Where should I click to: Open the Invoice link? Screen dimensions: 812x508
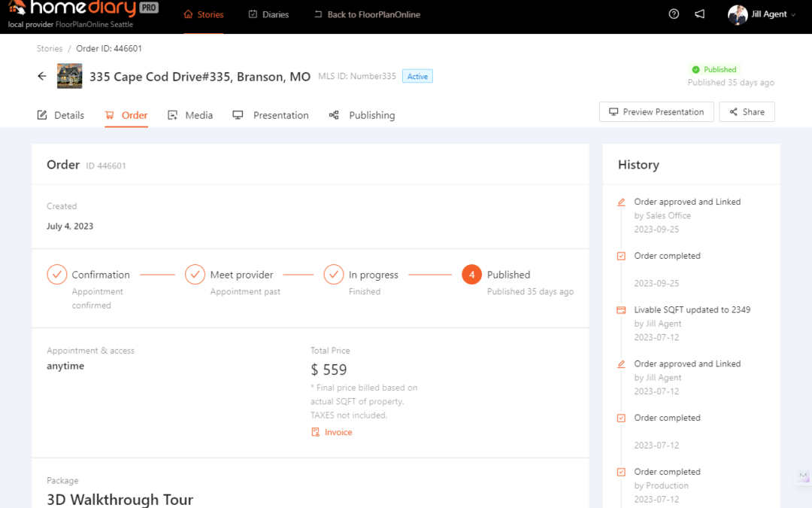332,431
